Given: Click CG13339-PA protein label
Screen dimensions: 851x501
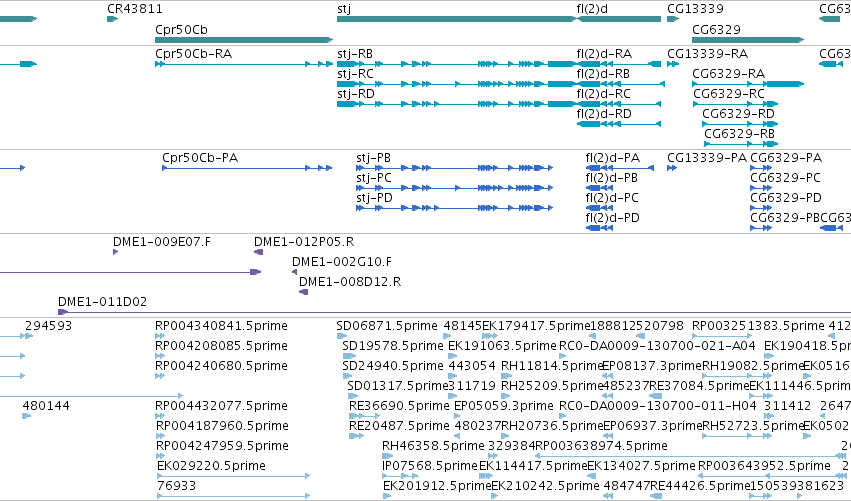Looking at the screenshot, I should point(707,158).
